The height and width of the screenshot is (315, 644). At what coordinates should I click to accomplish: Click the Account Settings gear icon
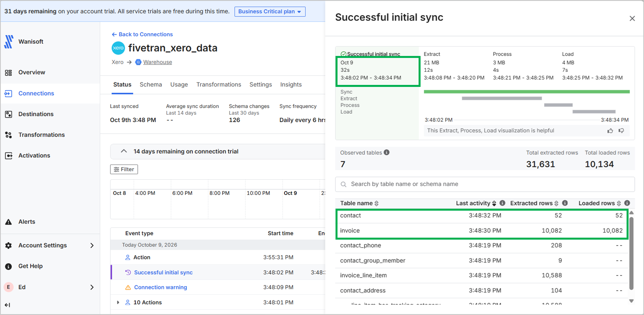point(9,246)
